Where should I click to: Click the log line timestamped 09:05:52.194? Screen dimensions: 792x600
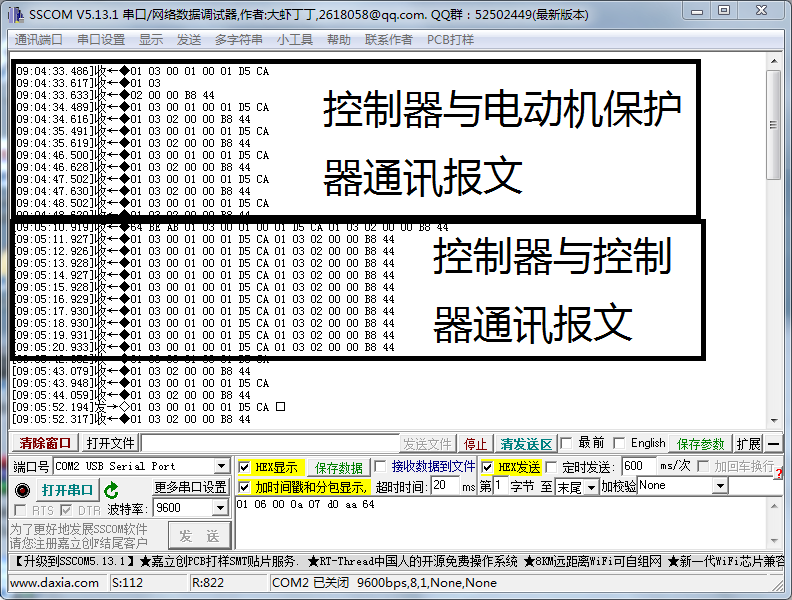point(148,407)
